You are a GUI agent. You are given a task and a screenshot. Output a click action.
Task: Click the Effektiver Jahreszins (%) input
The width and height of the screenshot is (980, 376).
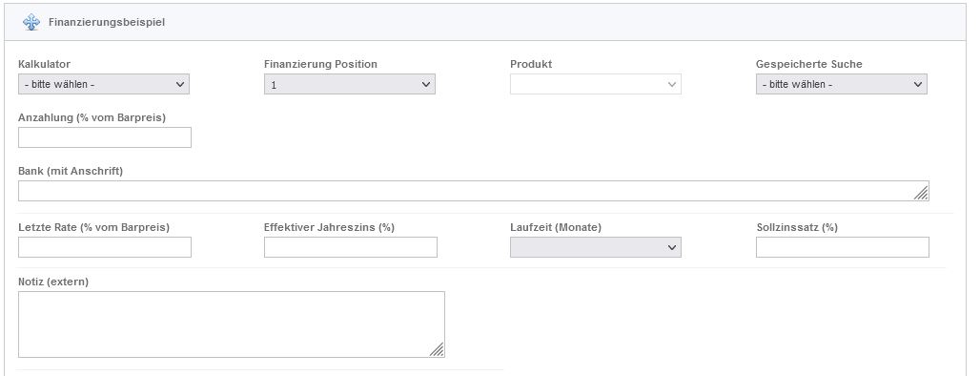click(351, 247)
